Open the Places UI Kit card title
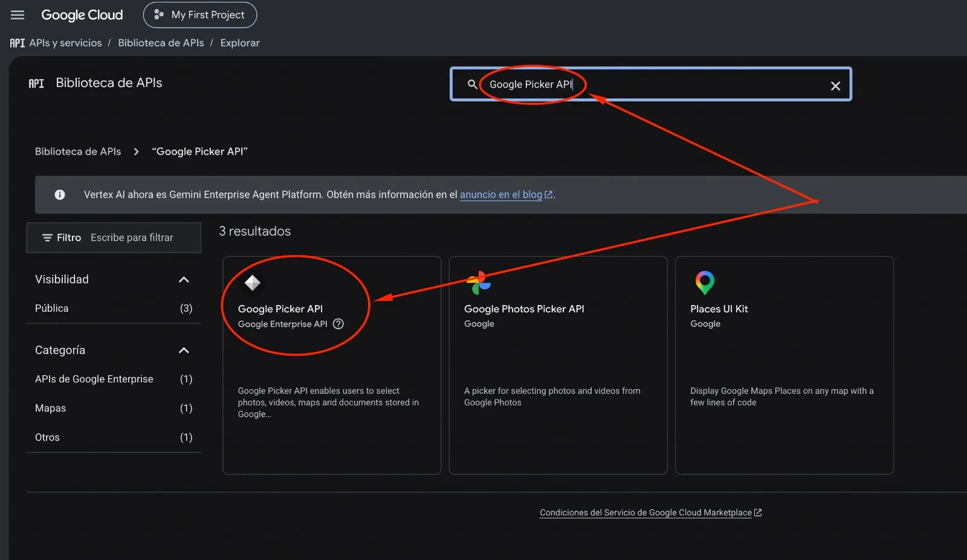The image size is (967, 560). point(719,309)
